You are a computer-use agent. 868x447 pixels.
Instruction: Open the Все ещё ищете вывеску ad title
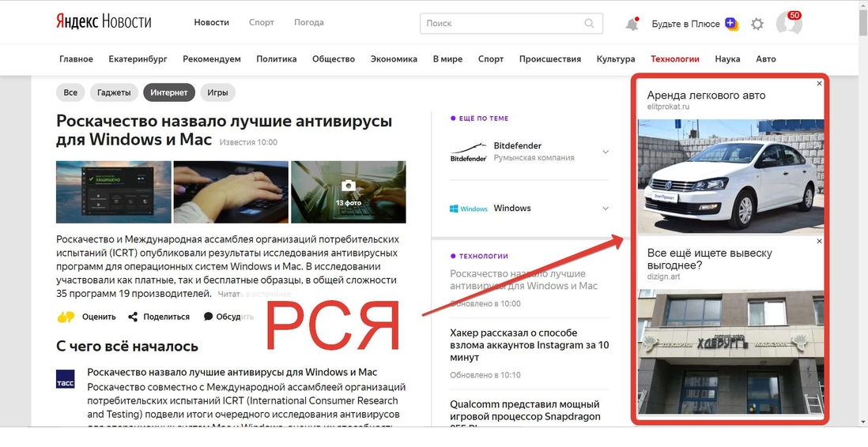pos(710,259)
